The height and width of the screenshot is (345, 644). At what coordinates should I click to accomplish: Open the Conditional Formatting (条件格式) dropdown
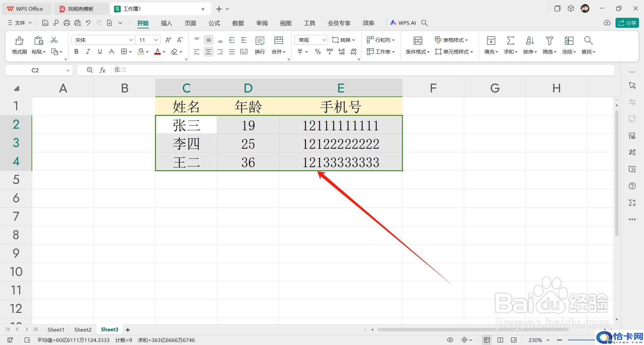(418, 52)
